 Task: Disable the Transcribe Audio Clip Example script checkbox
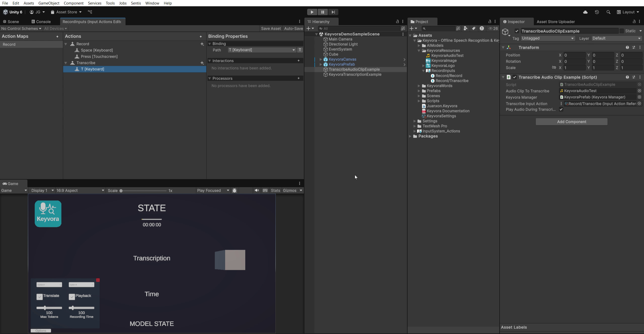pyautogui.click(x=514, y=77)
